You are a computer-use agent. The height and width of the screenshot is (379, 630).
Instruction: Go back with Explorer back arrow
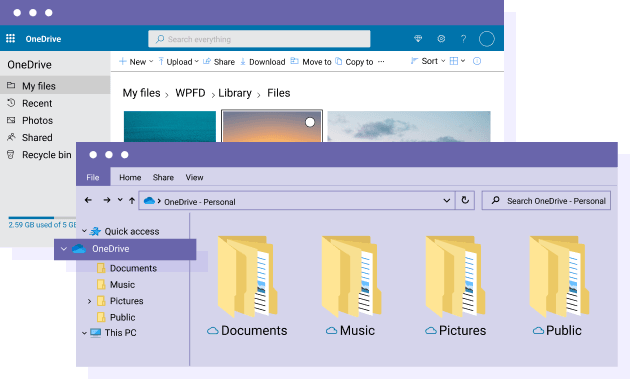coord(88,200)
